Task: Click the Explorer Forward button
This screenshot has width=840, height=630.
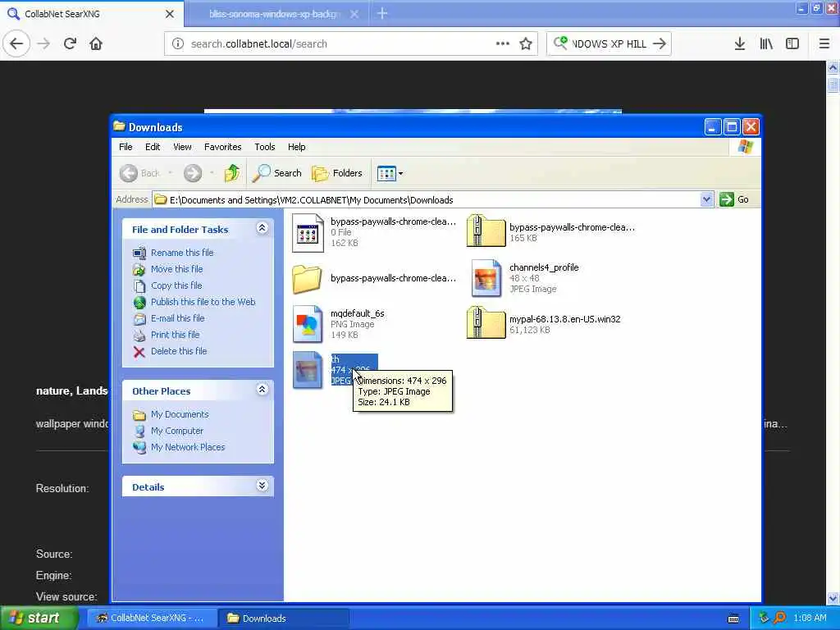Action: click(193, 173)
